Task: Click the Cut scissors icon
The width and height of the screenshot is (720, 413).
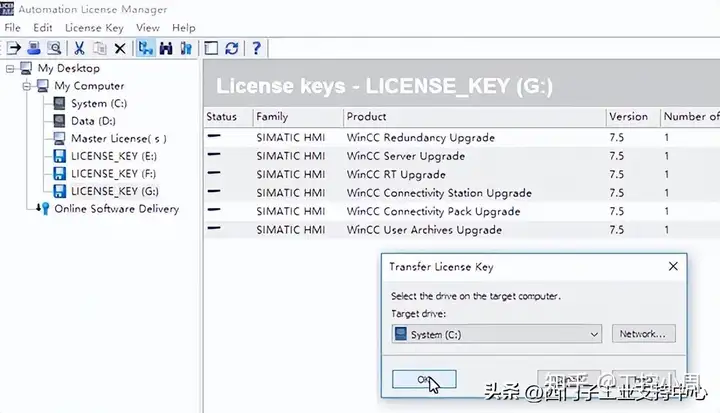Action: coord(79,48)
